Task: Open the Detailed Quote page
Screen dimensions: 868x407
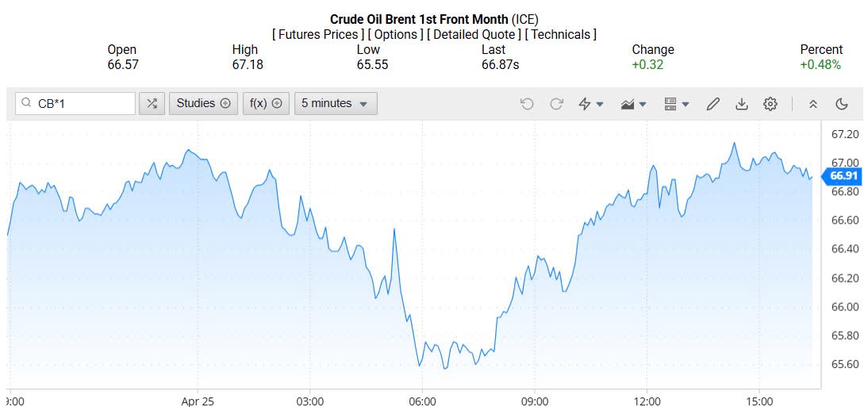Action: [474, 34]
